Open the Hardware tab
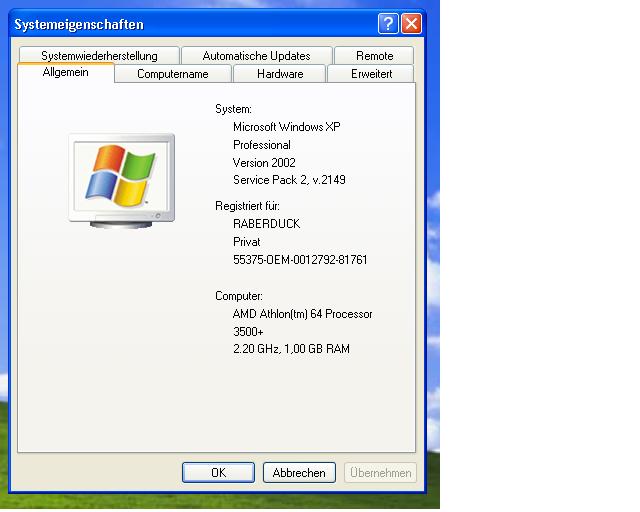The image size is (640, 512). point(280,74)
